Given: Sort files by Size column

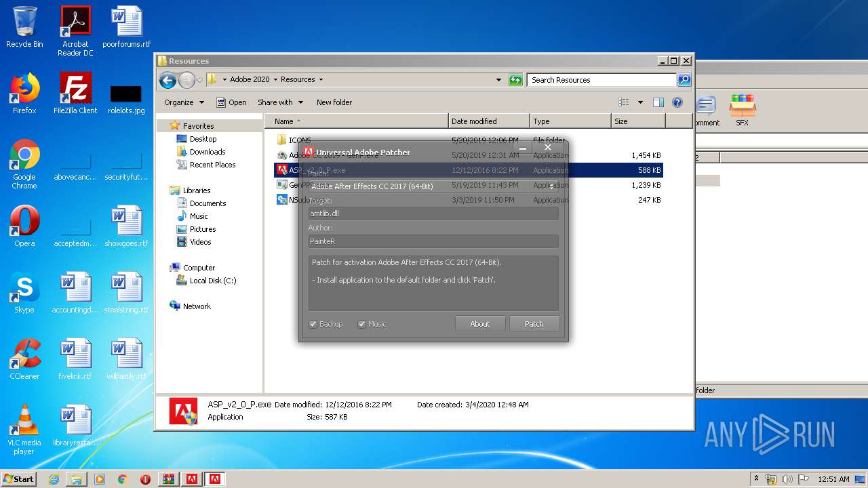Looking at the screenshot, I should (638, 121).
